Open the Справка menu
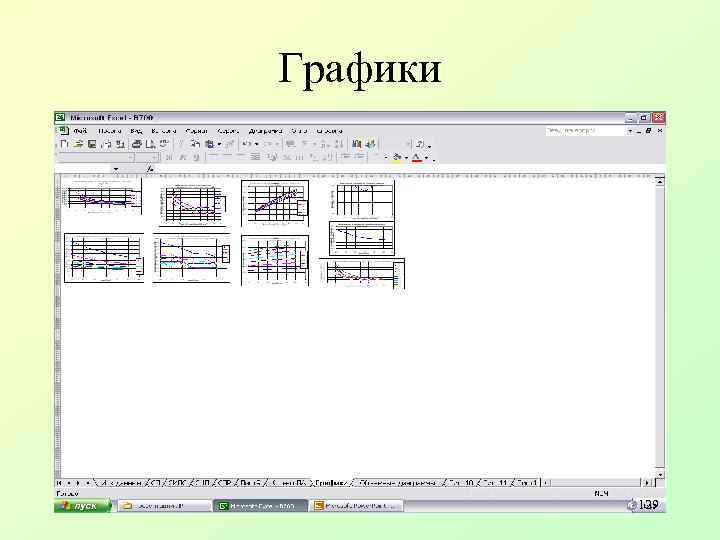Screen dimensions: 720x540 point(329,131)
